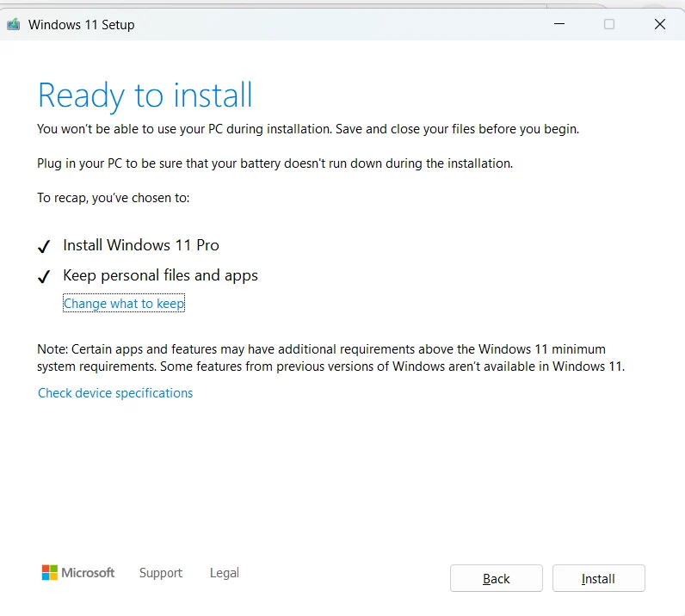Click the 'Install Windows 11 Pro' text
The height and width of the screenshot is (616, 685).
(x=140, y=245)
